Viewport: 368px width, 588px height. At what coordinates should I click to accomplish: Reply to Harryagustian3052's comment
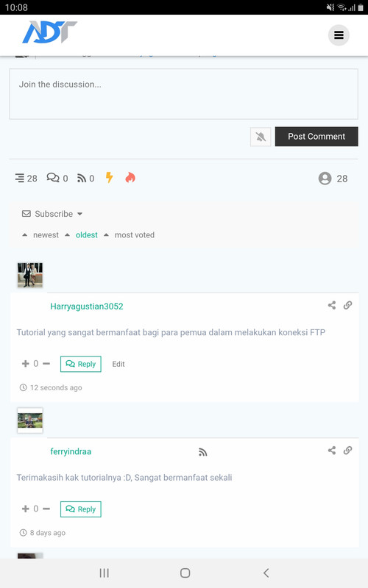tap(81, 364)
